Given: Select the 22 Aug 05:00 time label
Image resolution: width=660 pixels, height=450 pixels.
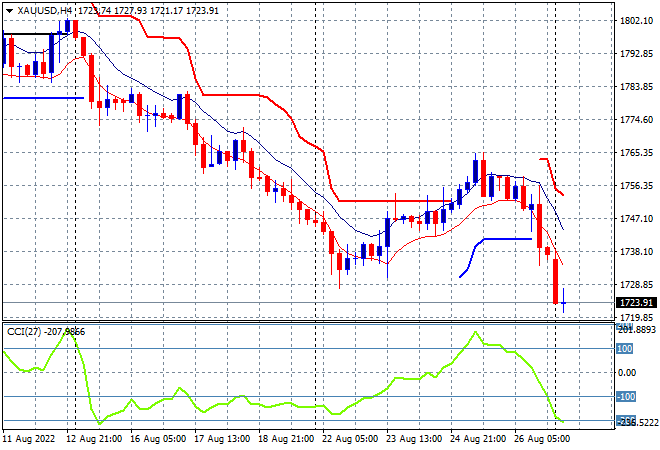Looking at the screenshot, I should pyautogui.click(x=350, y=439).
